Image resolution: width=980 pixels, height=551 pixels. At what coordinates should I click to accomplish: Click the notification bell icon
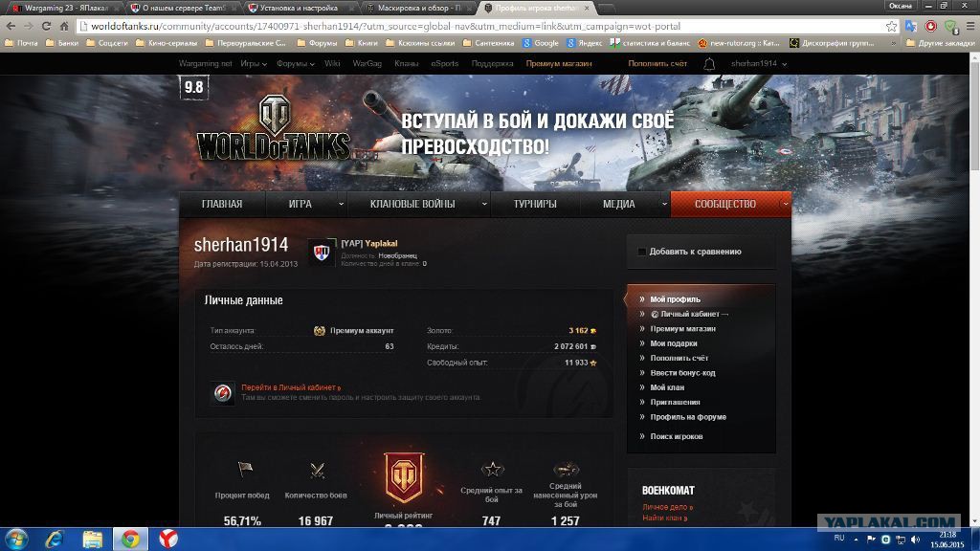tap(709, 64)
